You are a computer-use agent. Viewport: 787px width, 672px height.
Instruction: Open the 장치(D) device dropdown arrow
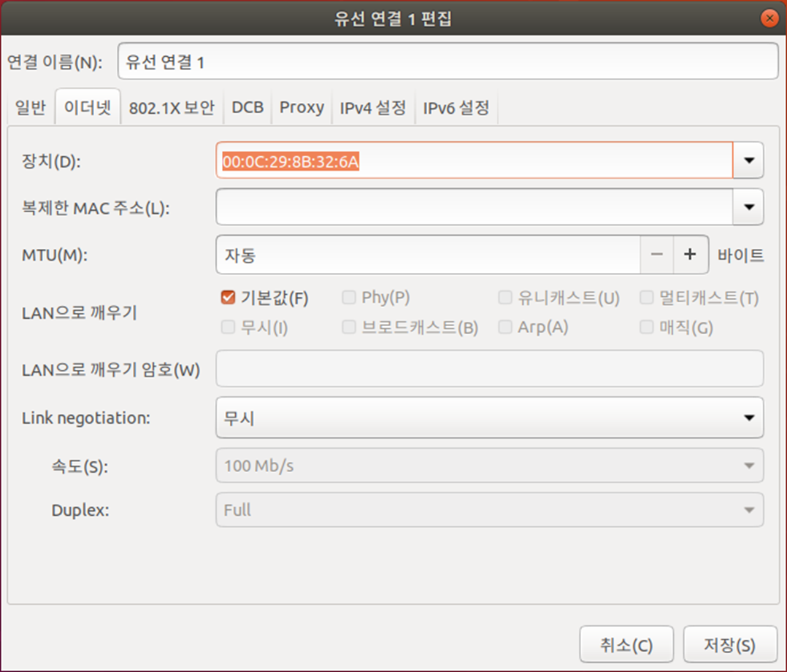point(748,161)
